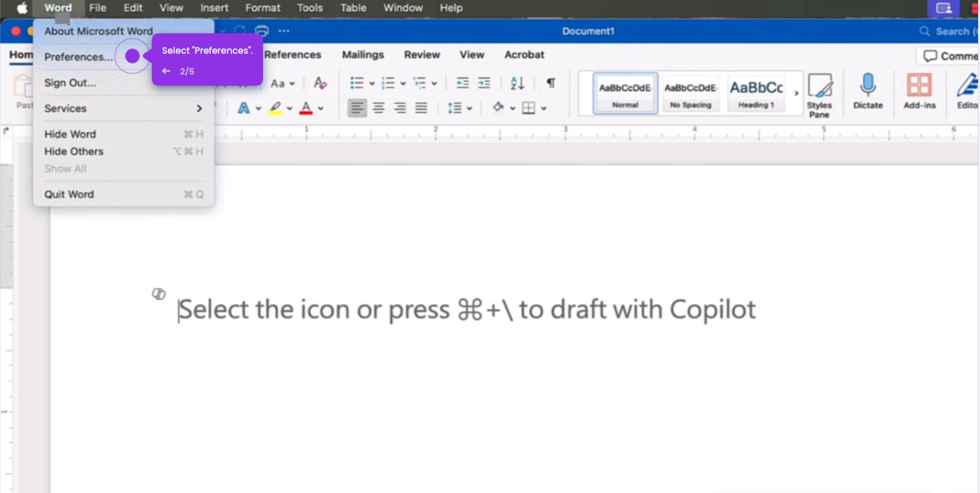This screenshot has height=493, width=980.
Task: Apply the red font color
Action: click(x=306, y=108)
